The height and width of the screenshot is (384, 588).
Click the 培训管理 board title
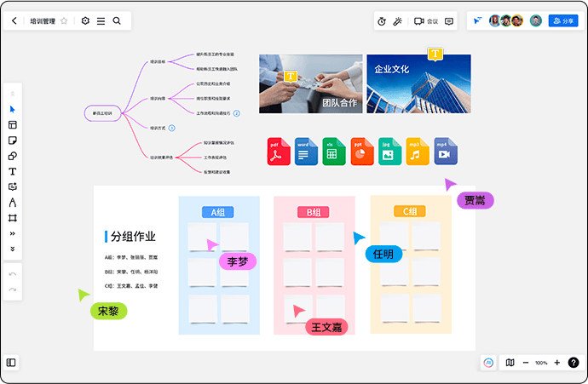43,21
